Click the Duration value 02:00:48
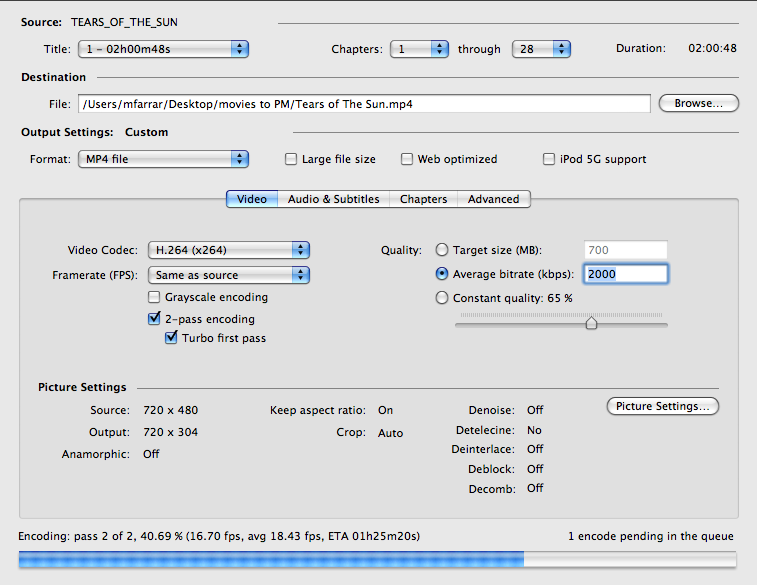 (x=713, y=48)
